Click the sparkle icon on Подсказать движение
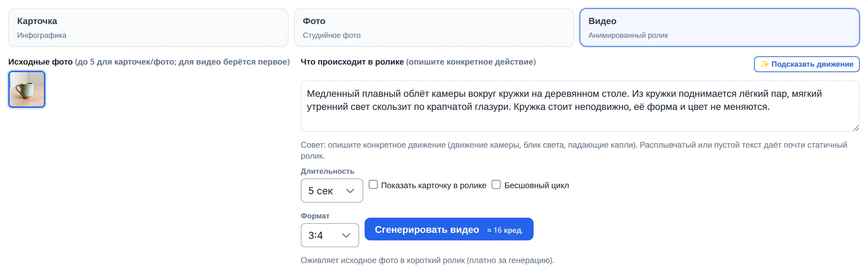The image size is (868, 274). click(765, 64)
